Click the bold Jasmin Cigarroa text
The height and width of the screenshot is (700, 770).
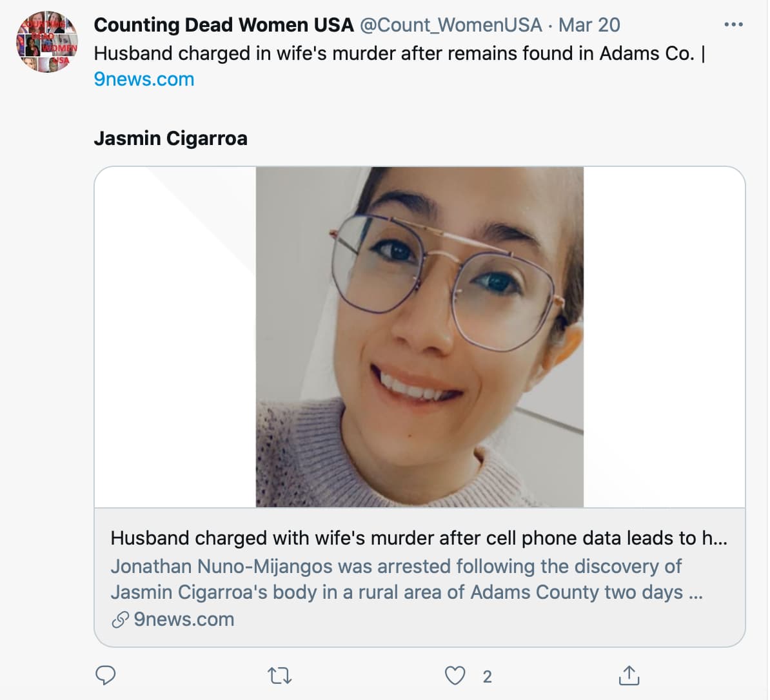(x=170, y=138)
